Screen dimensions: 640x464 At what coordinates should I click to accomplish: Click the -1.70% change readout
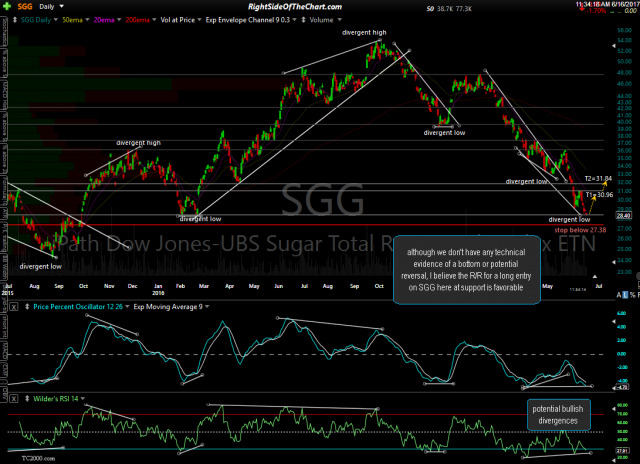[596, 11]
